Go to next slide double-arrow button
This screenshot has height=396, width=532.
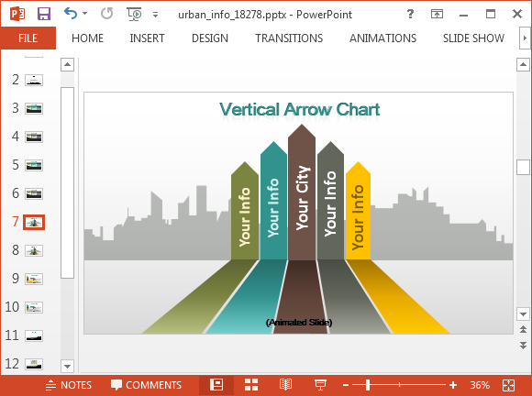click(x=523, y=346)
